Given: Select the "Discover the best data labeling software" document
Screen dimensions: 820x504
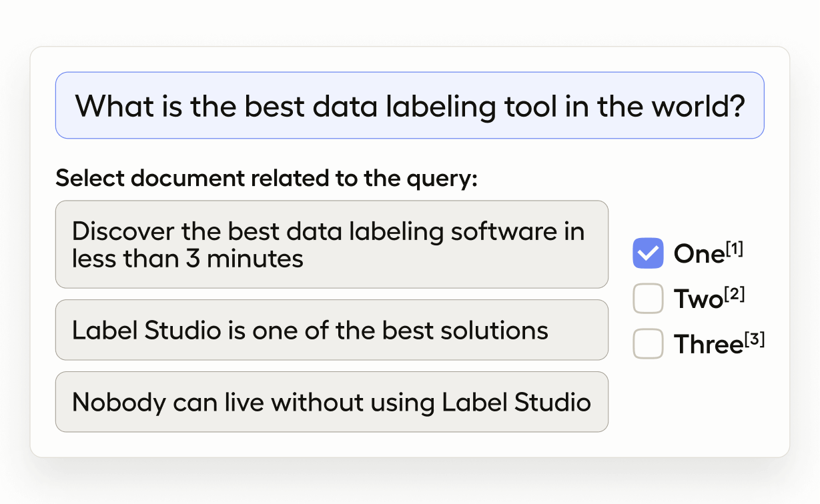Looking at the screenshot, I should pos(332,245).
